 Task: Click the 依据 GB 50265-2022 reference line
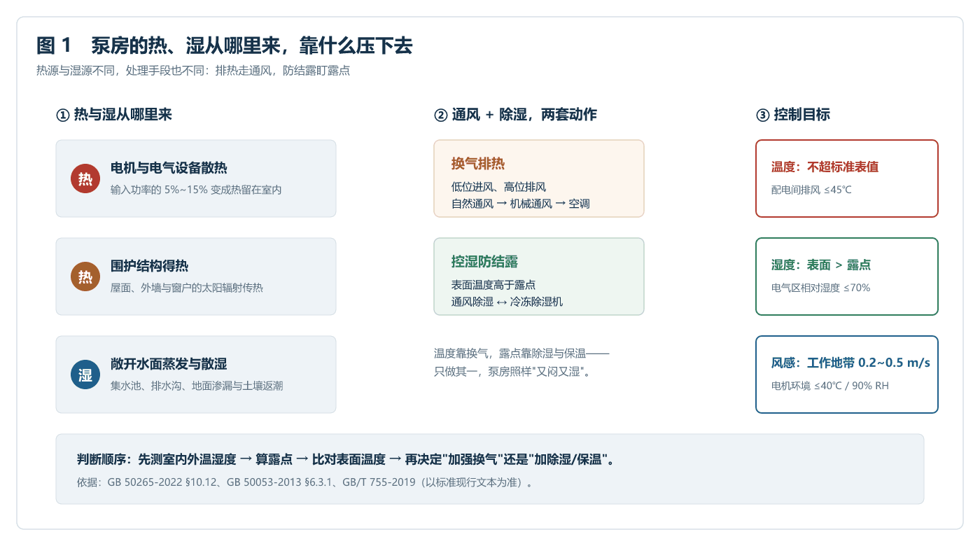tap(305, 482)
